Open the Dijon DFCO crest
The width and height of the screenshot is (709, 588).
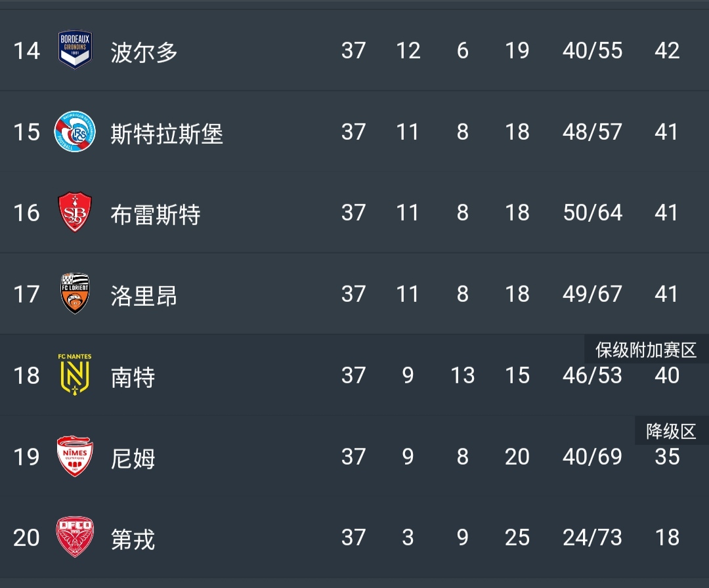pos(75,537)
